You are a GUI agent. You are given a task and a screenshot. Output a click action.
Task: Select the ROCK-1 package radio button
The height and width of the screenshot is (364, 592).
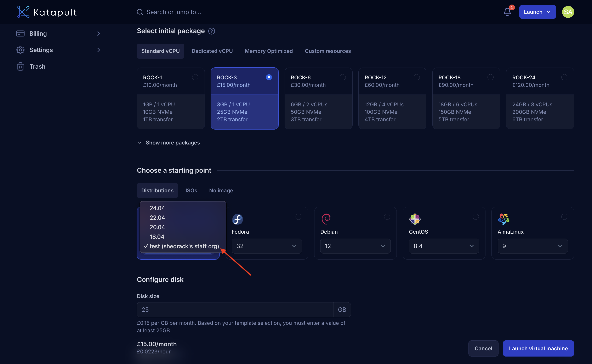point(195,77)
